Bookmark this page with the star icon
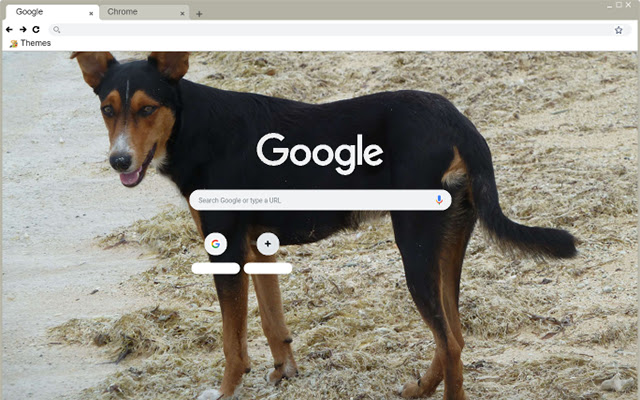 coord(618,30)
